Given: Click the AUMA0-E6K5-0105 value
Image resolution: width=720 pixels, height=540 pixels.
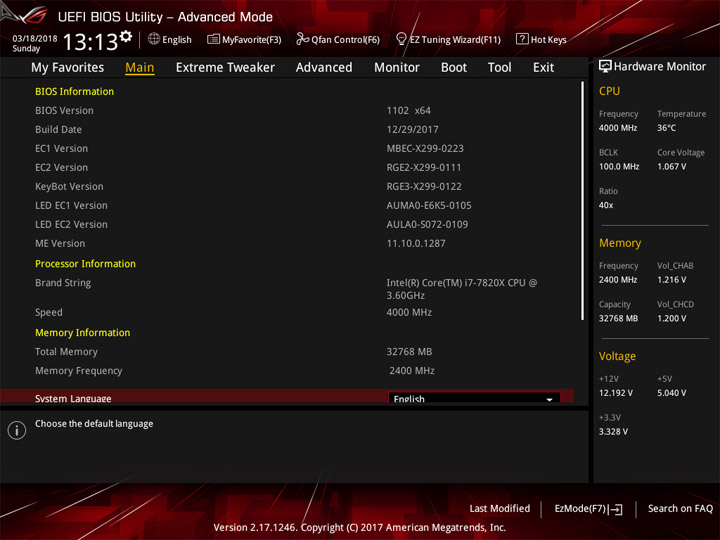Looking at the screenshot, I should (x=429, y=205).
